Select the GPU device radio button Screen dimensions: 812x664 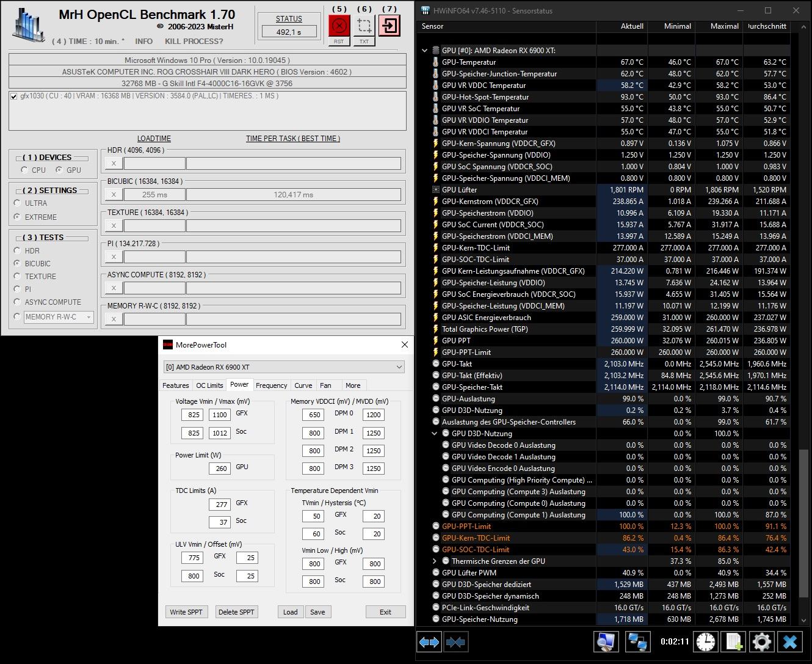click(59, 170)
